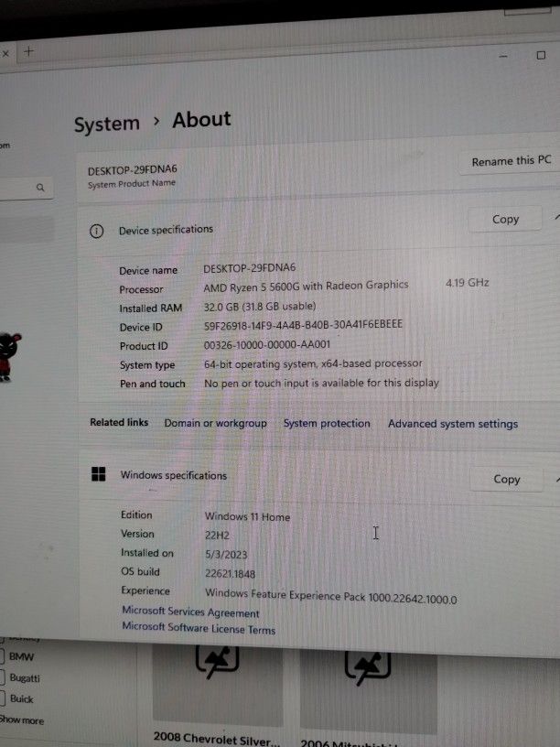Click the 4.19 GHz processor speed
Viewport: 560px width, 747px height.
[468, 283]
